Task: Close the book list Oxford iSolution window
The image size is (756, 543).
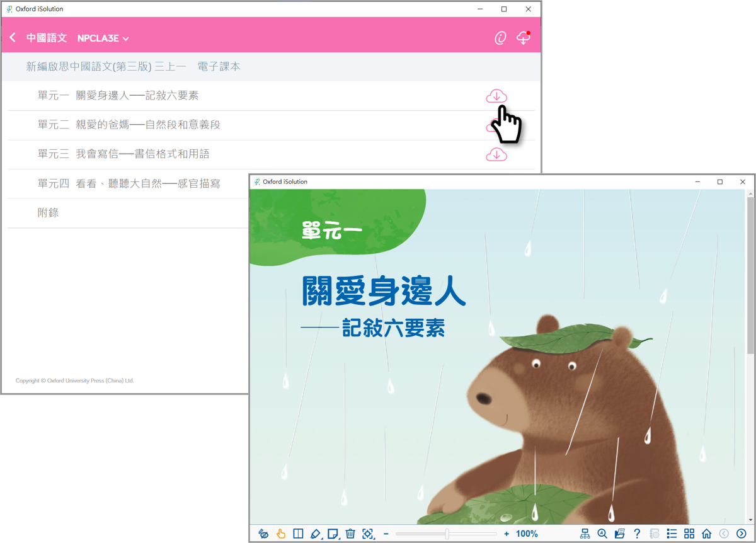Action: click(528, 9)
